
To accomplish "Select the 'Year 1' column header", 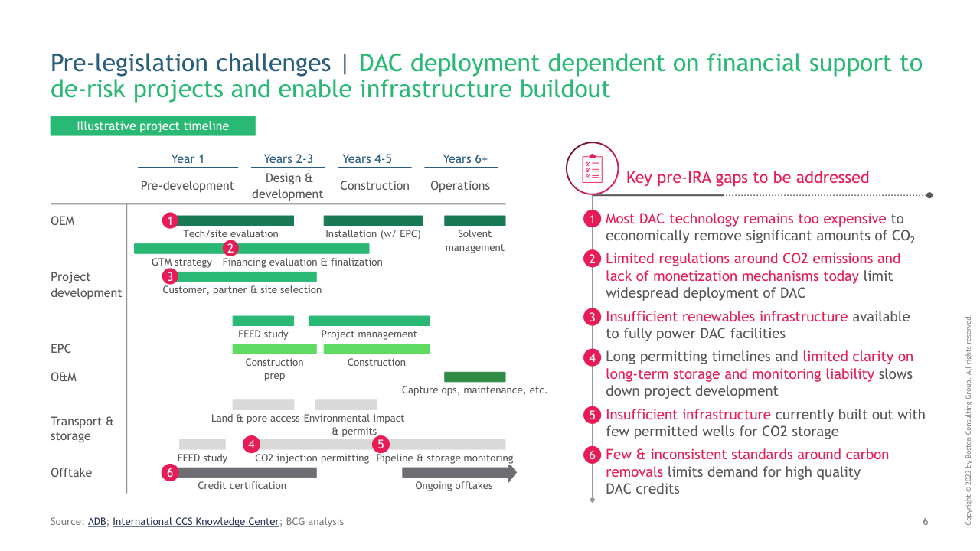I will 188,159.
